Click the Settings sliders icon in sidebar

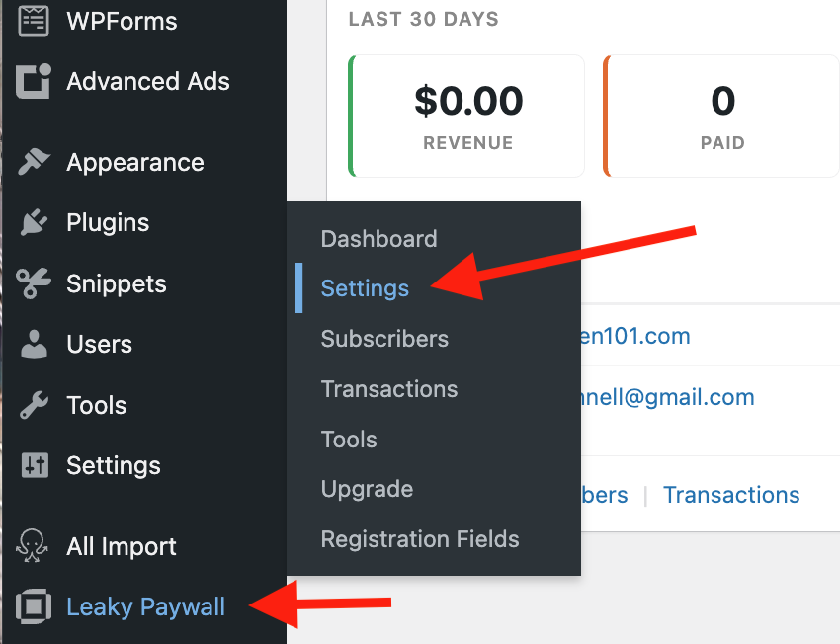click(x=34, y=466)
